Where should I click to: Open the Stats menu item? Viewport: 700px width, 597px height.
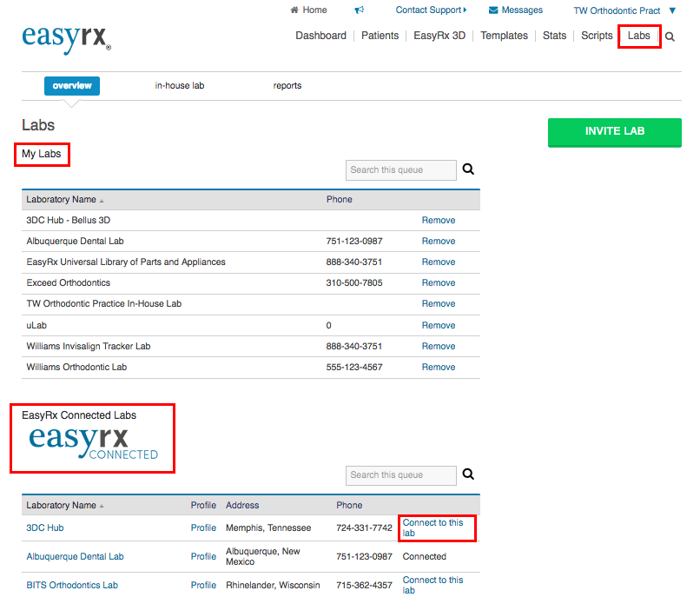[x=554, y=36]
